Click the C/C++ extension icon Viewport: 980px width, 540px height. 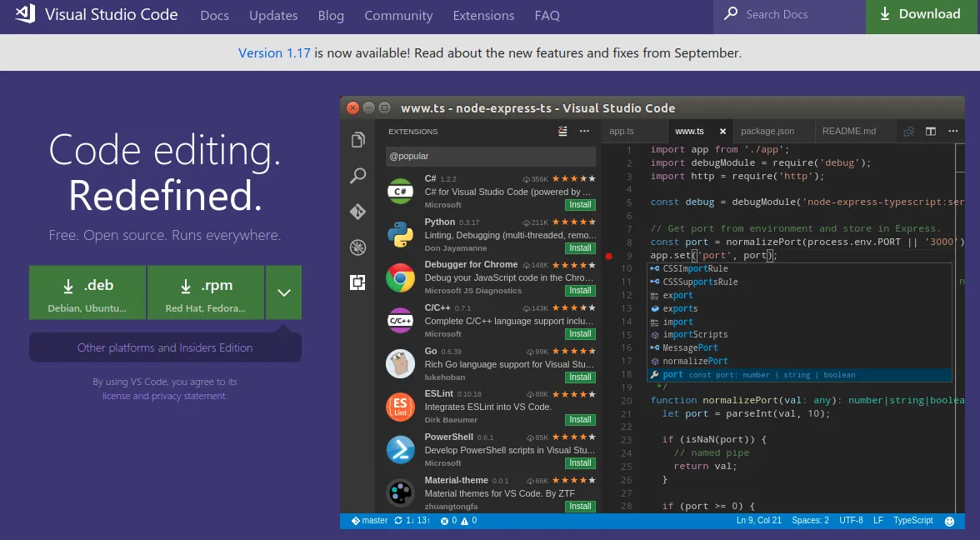pyautogui.click(x=400, y=321)
